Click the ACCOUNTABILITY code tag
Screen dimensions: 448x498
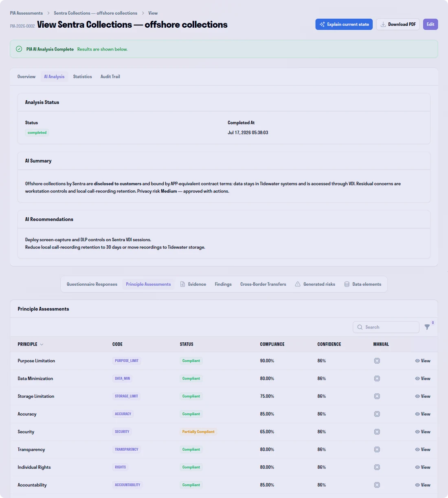(127, 485)
